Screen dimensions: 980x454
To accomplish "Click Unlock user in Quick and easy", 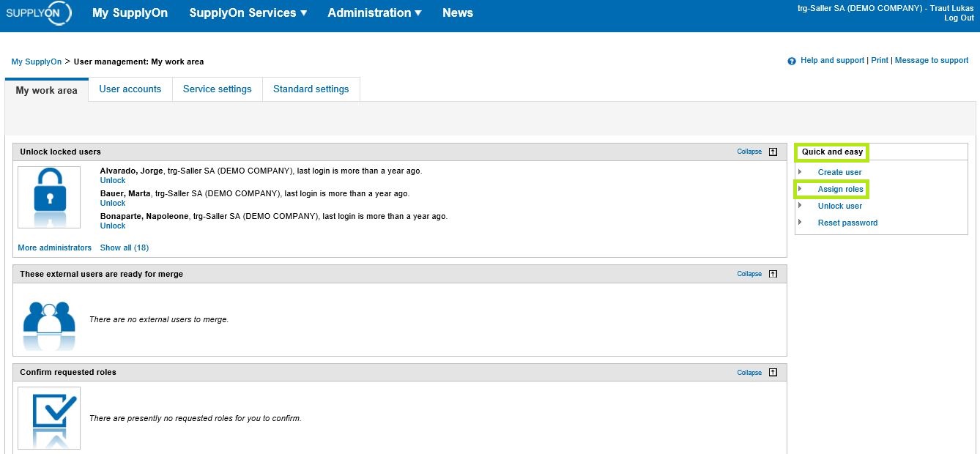I will (x=840, y=206).
